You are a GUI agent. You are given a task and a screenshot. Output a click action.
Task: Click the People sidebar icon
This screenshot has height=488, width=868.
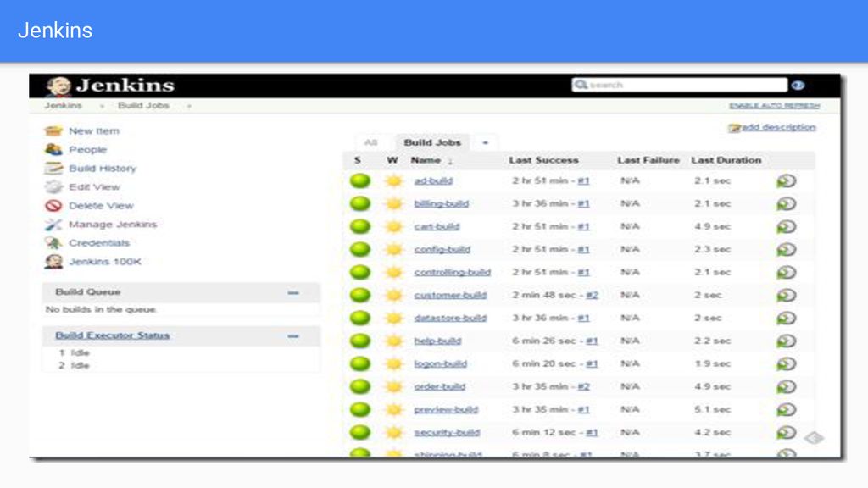point(53,149)
